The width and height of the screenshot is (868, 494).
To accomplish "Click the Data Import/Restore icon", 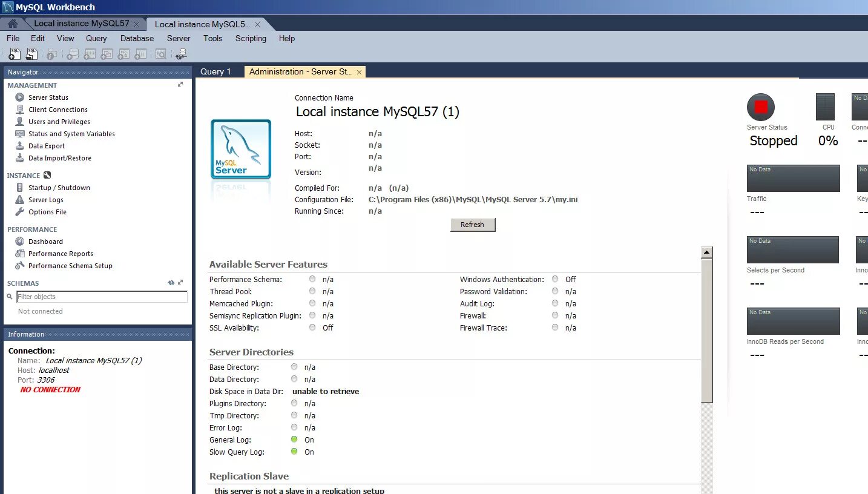I will pyautogui.click(x=20, y=158).
